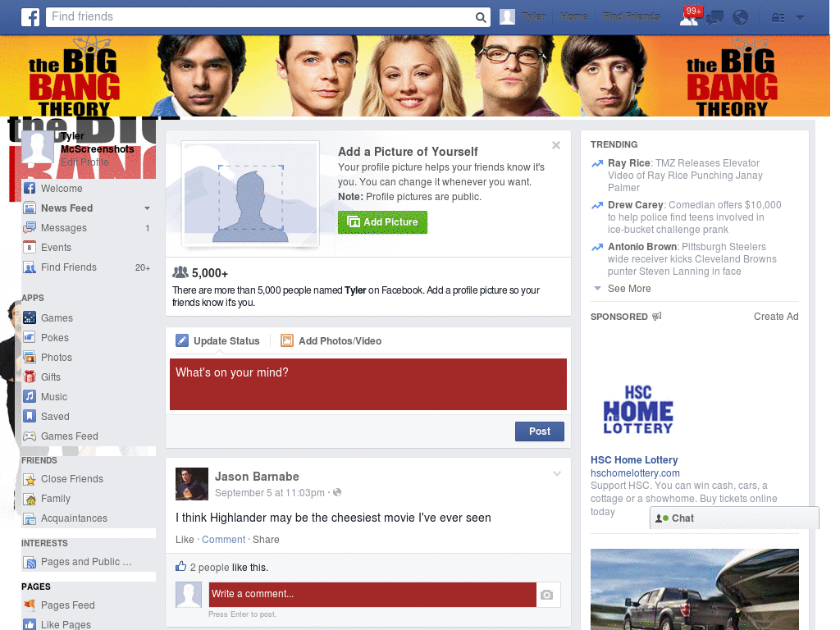Image resolution: width=840 pixels, height=630 pixels.
Task: Open the HSC Home Lottery ad link
Action: tap(634, 460)
